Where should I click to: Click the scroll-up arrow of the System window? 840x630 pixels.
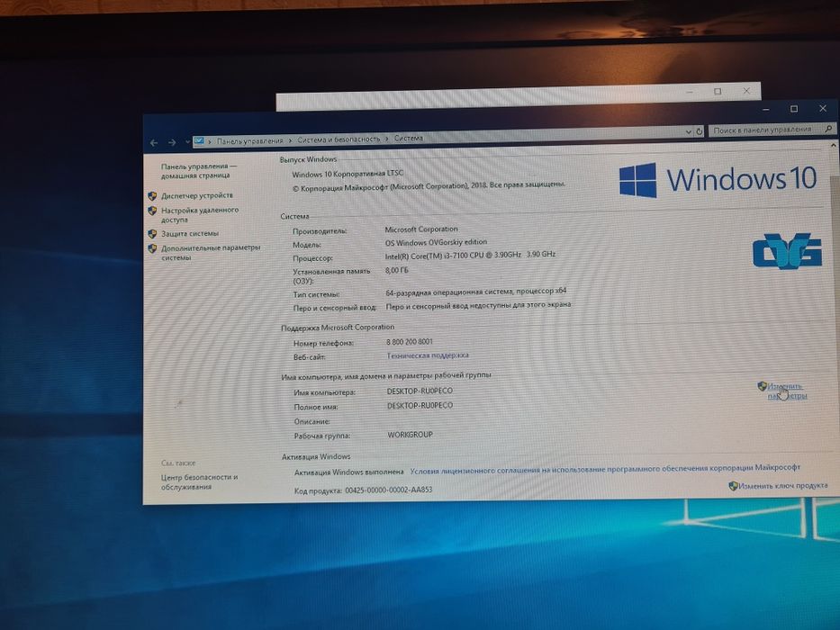click(834, 145)
